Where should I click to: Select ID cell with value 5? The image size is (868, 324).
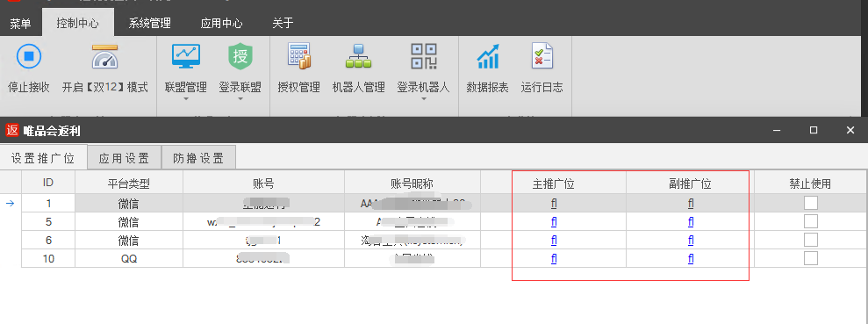tap(48, 222)
